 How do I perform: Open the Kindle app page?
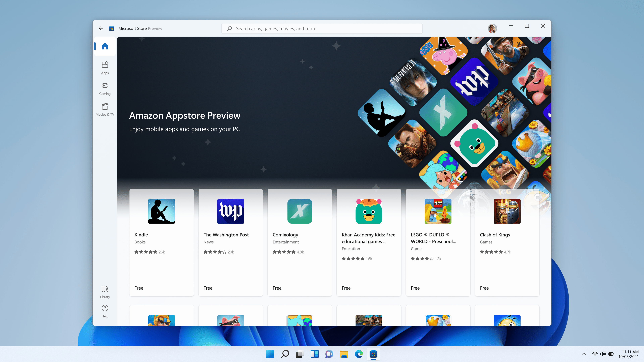coord(162,242)
